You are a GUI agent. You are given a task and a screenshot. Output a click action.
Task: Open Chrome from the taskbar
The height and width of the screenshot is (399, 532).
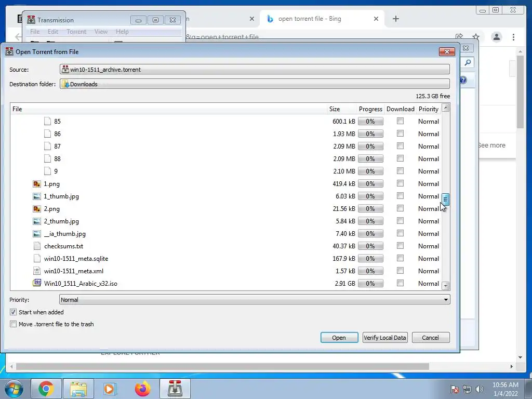click(46, 389)
